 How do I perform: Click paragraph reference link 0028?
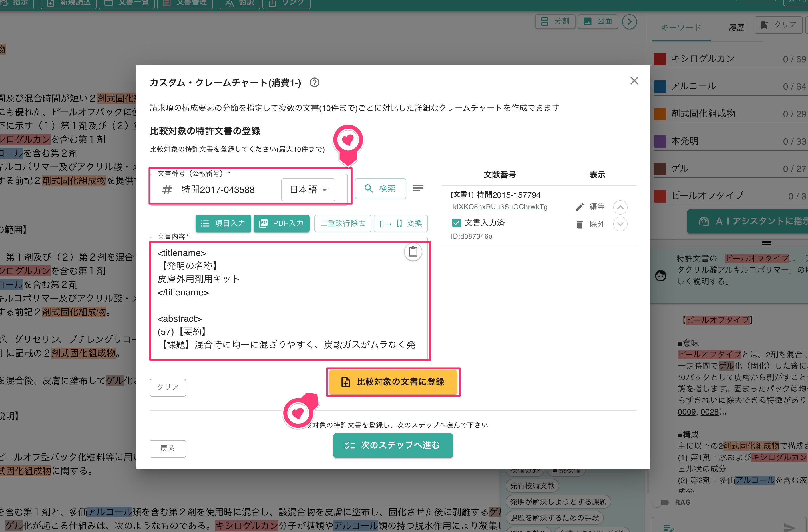pos(710,412)
